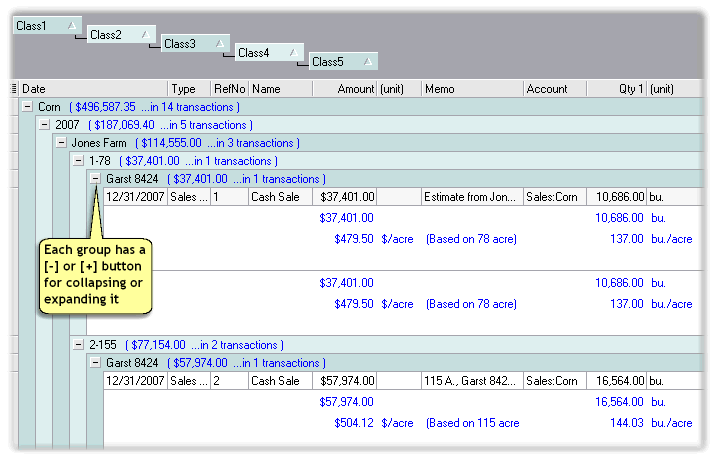The height and width of the screenshot is (462, 716).
Task: Click the '115 A., Garst 842...' memo cell
Action: 472,381
